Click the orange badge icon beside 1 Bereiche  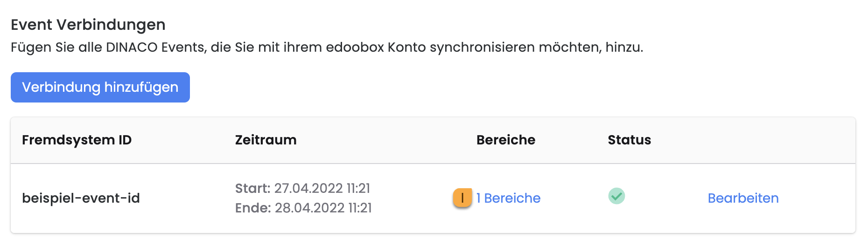[462, 198]
